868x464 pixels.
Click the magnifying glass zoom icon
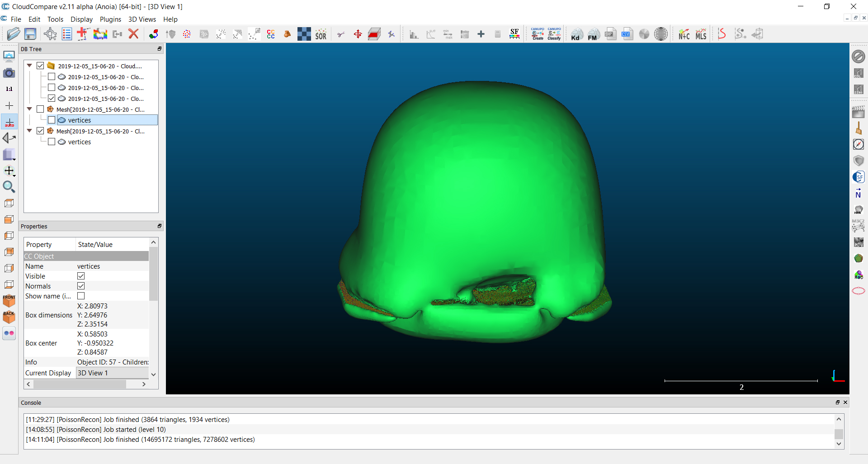point(9,187)
